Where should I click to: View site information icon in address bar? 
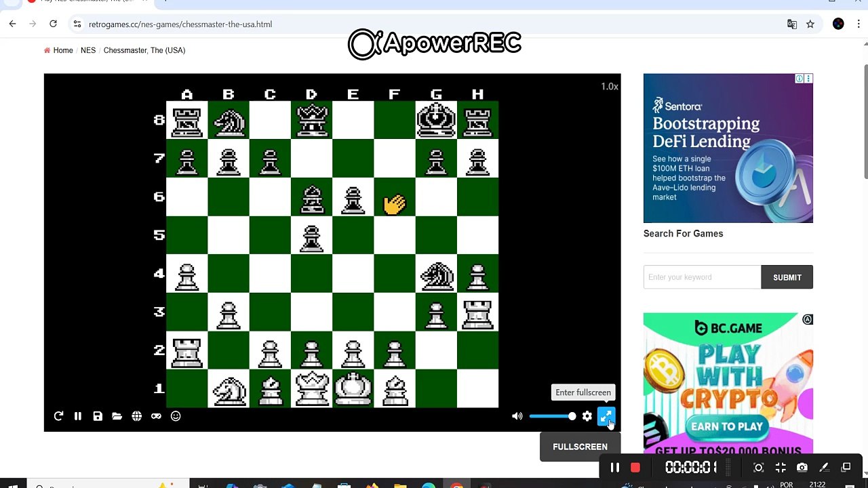tap(77, 24)
